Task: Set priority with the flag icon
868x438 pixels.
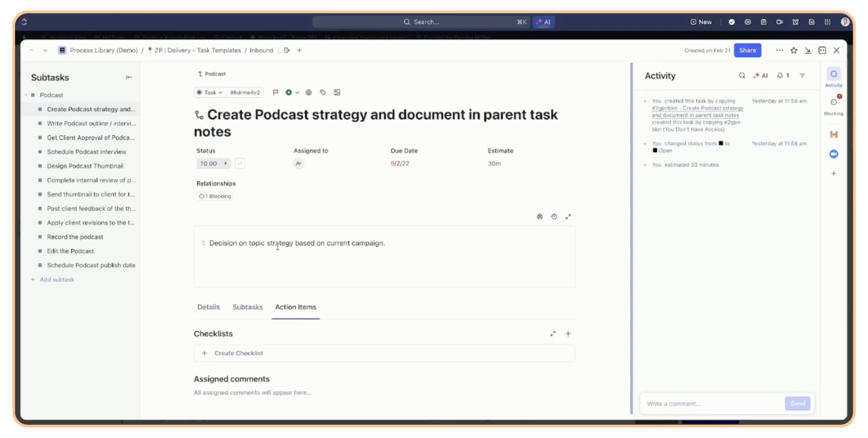Action: [x=276, y=92]
